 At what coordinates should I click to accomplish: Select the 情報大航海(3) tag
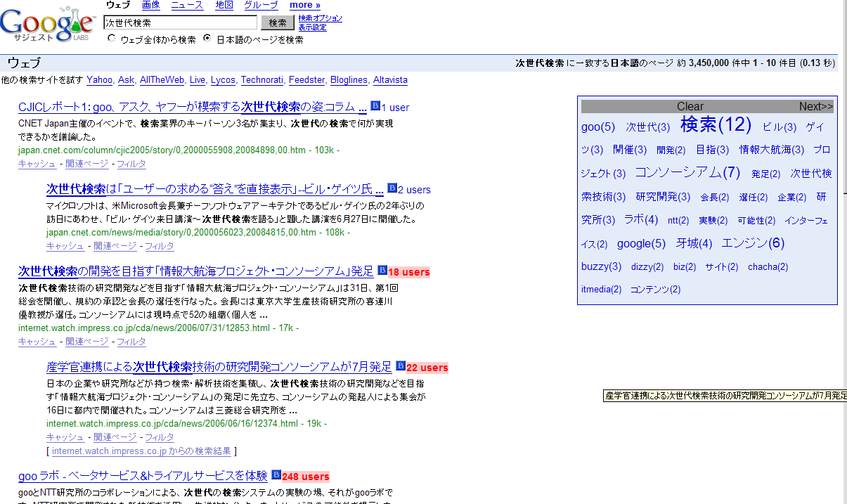(x=772, y=150)
